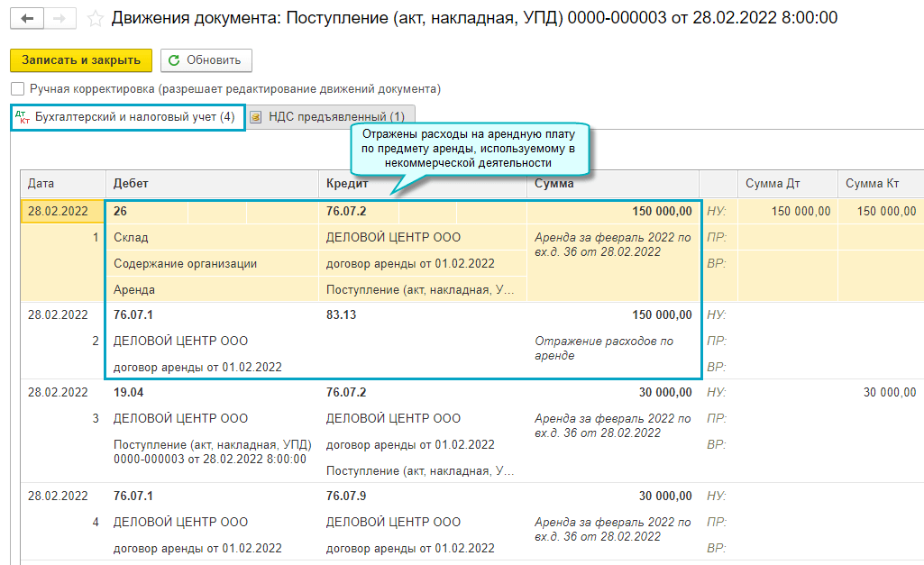
Task: Click the Записать и закрыть button
Action: [x=81, y=60]
